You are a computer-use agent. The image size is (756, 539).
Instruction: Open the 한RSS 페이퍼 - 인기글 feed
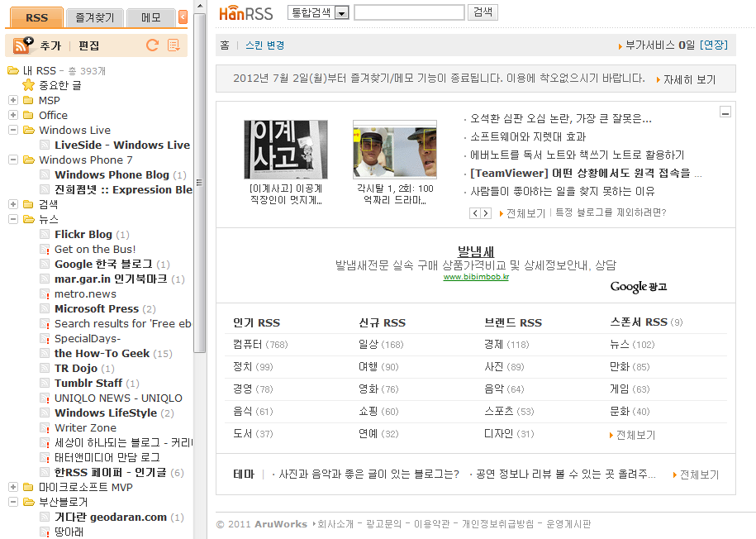click(111, 472)
